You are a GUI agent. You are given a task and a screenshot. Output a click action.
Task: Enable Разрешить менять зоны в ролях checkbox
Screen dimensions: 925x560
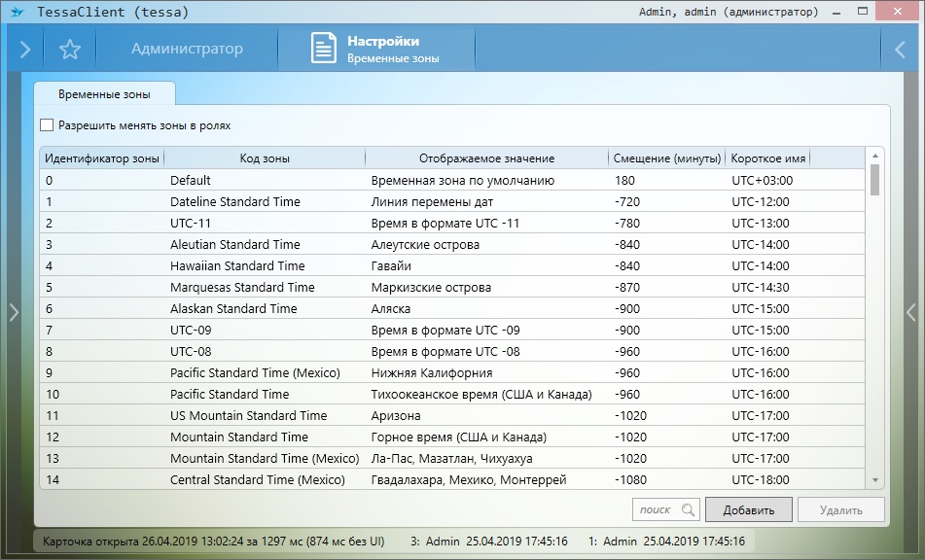click(x=47, y=125)
